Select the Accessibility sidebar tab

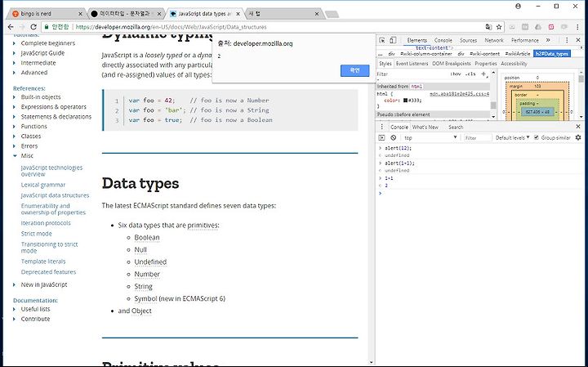[514, 64]
